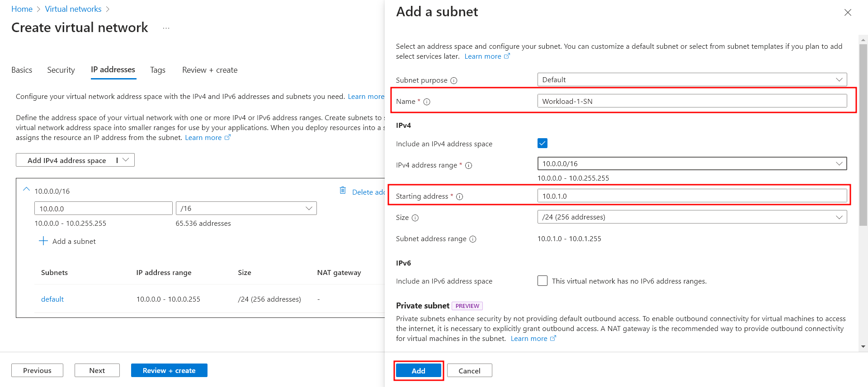Click the info icon beside Subnet purpose
Screen dimensions: 868x387
pos(453,80)
